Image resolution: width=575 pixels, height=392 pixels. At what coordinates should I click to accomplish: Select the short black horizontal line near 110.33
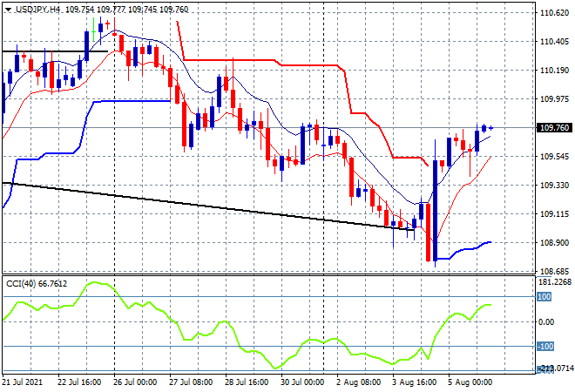pyautogui.click(x=55, y=51)
